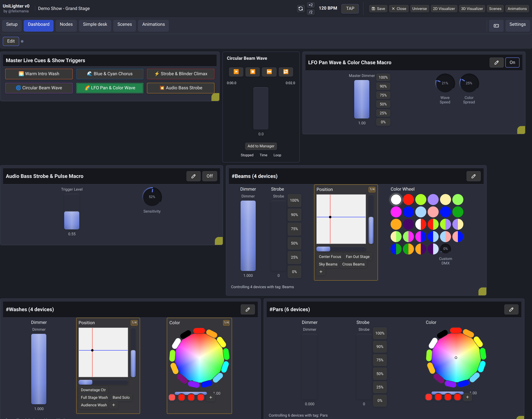This screenshot has width=532, height=419.
Task: Click the BPM sync refresh icon
Action: [300, 9]
